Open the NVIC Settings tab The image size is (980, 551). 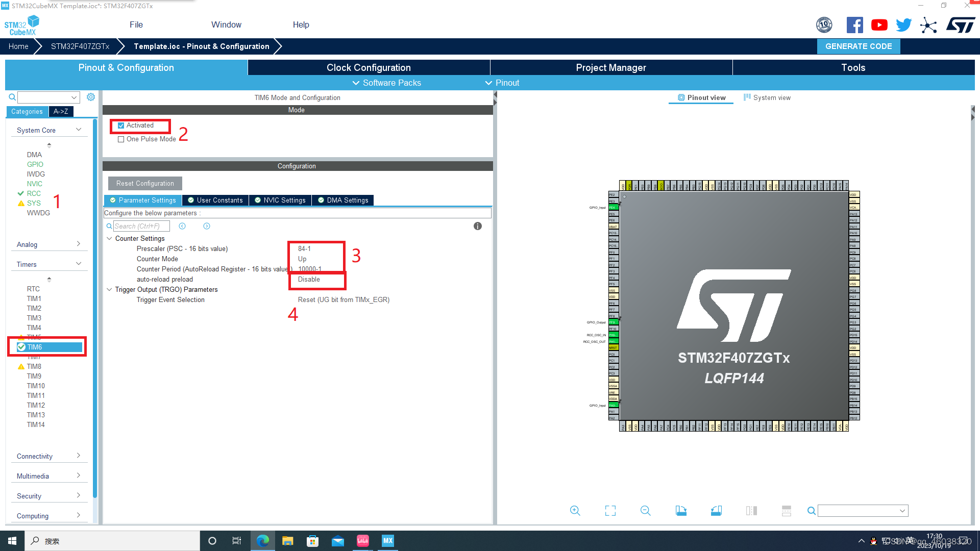(x=280, y=200)
